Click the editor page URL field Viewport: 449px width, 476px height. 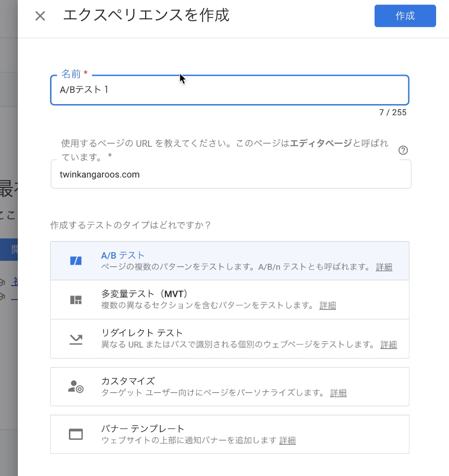pos(231,174)
